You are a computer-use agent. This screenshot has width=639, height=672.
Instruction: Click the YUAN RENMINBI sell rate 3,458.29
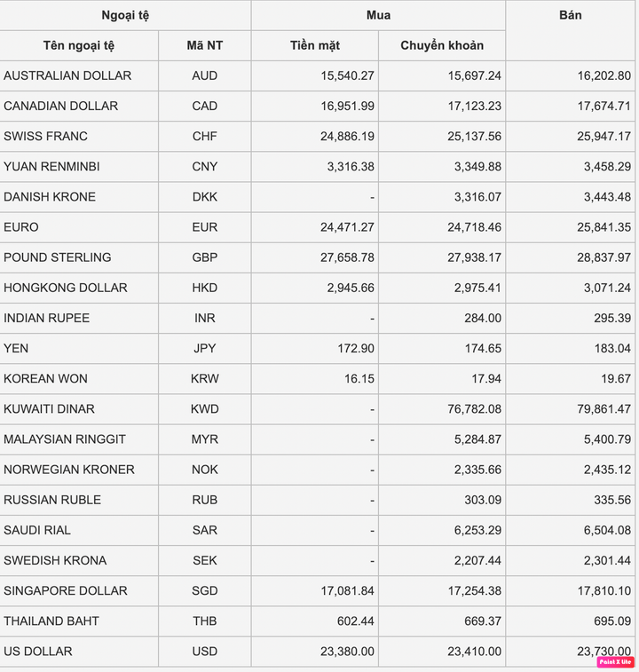pyautogui.click(x=607, y=167)
